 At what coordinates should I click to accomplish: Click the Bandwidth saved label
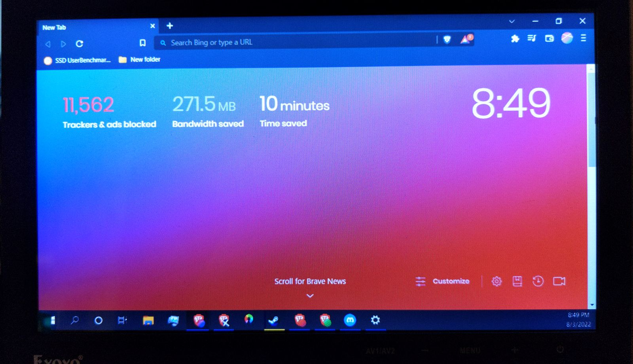click(x=208, y=124)
